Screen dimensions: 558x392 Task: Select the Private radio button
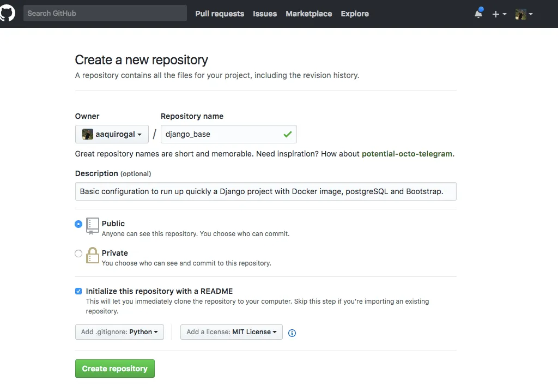click(x=78, y=254)
